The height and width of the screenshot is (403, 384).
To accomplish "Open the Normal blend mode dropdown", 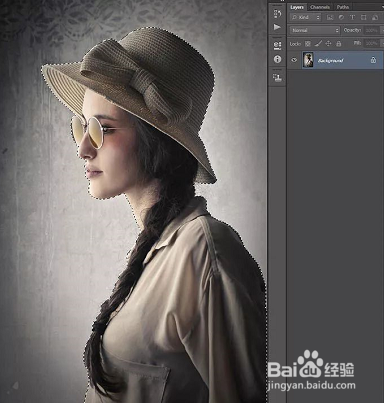I will pos(315,30).
